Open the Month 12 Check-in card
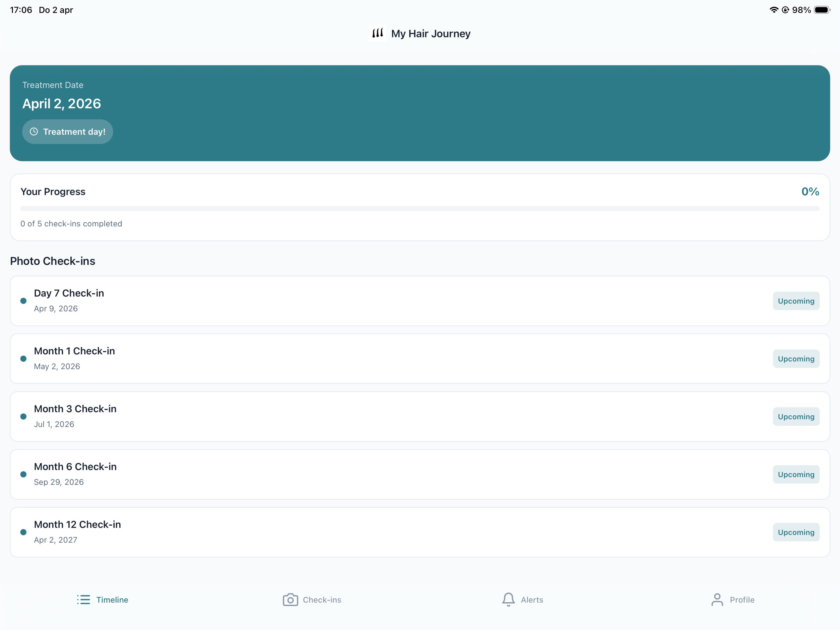 pos(420,532)
